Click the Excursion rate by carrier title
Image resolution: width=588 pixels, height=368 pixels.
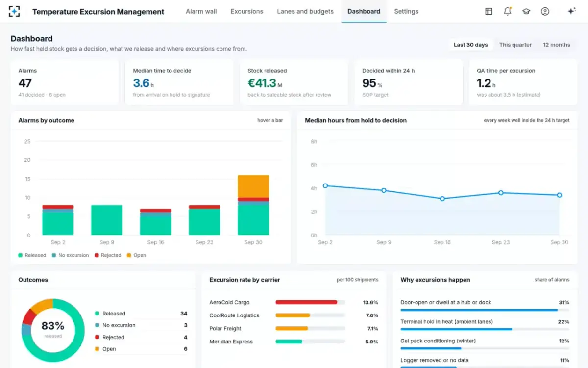[x=245, y=280]
